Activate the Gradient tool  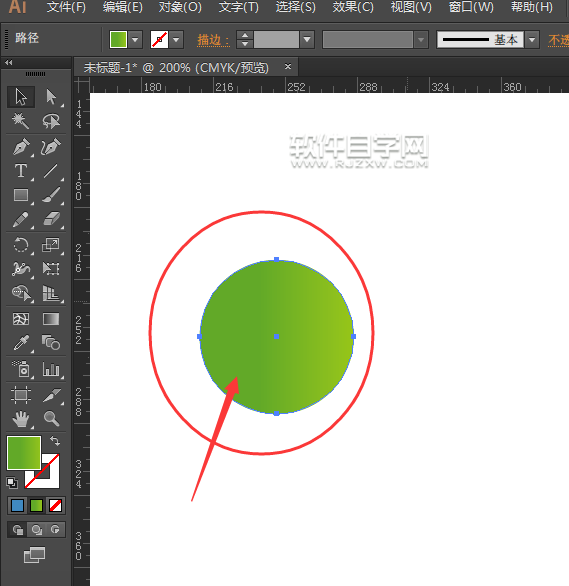point(51,319)
